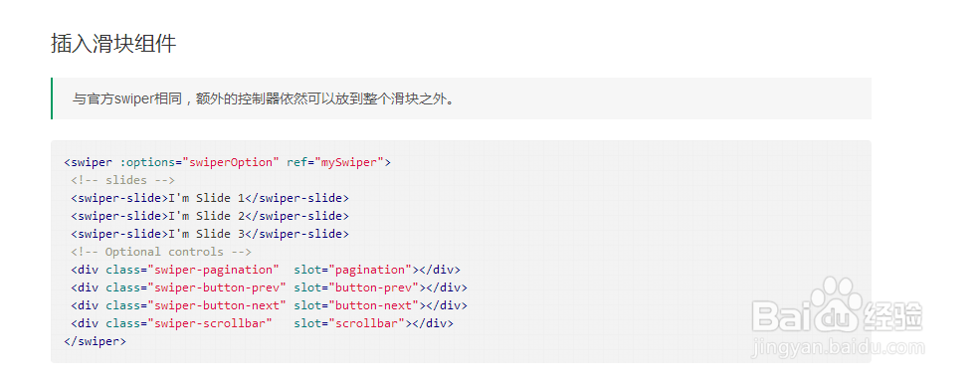Click the closing swiper tag
The image size is (980, 381).
pyautogui.click(x=95, y=341)
